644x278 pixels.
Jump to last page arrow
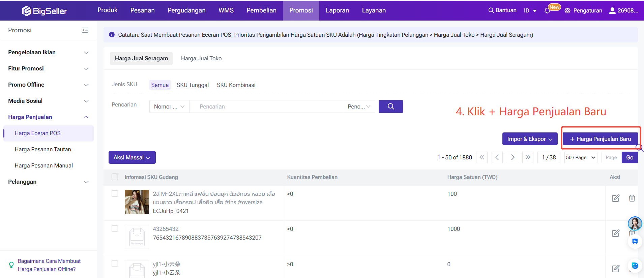528,157
